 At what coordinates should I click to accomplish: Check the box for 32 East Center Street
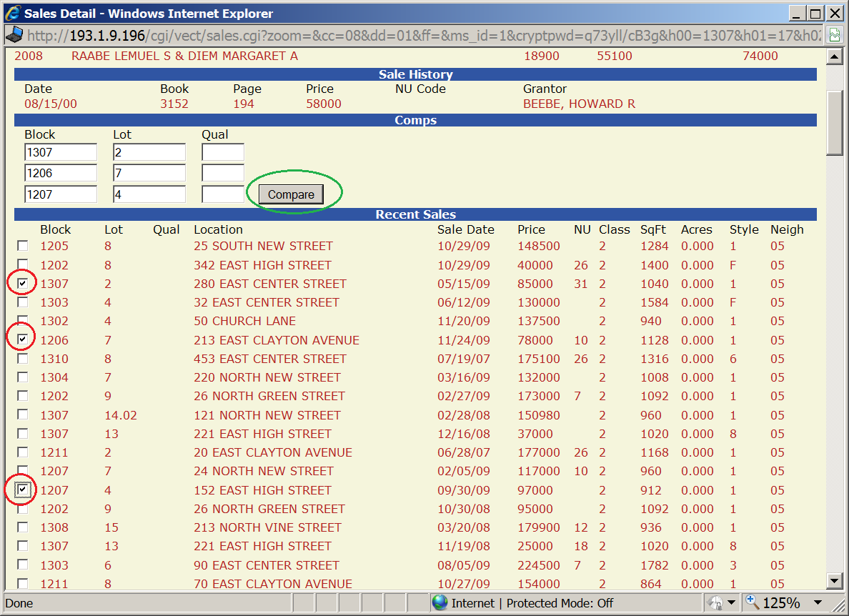[23, 302]
